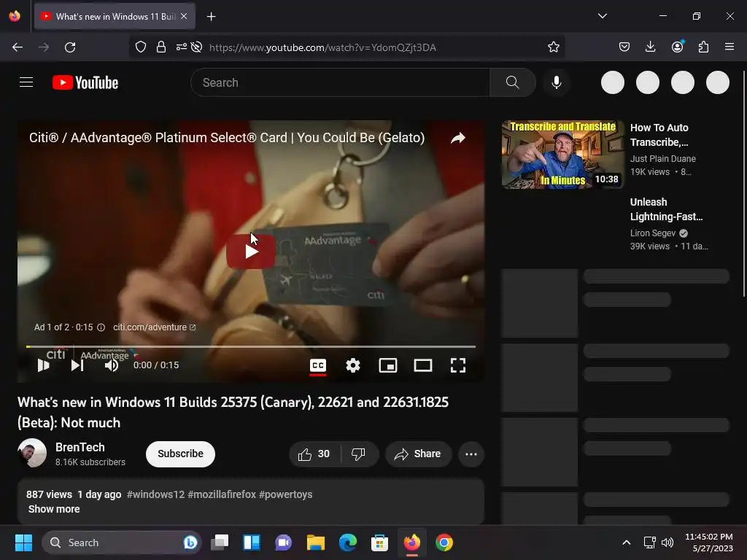Viewport: 747px width, 560px height.
Task: Click the #windows12 hashtag
Action: click(x=155, y=494)
